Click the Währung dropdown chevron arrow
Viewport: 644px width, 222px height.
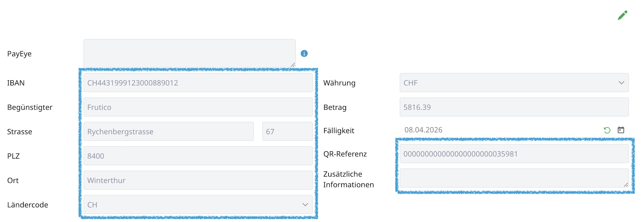[621, 83]
